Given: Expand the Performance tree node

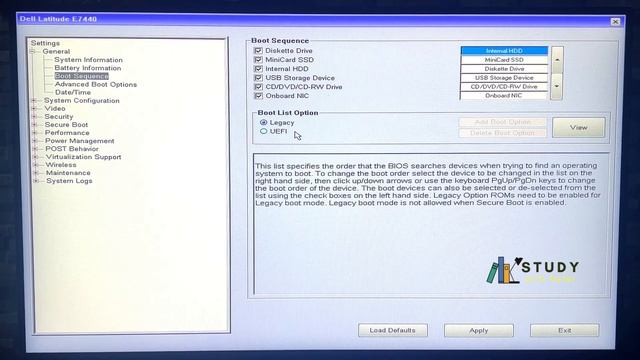Looking at the screenshot, I should [x=35, y=133].
